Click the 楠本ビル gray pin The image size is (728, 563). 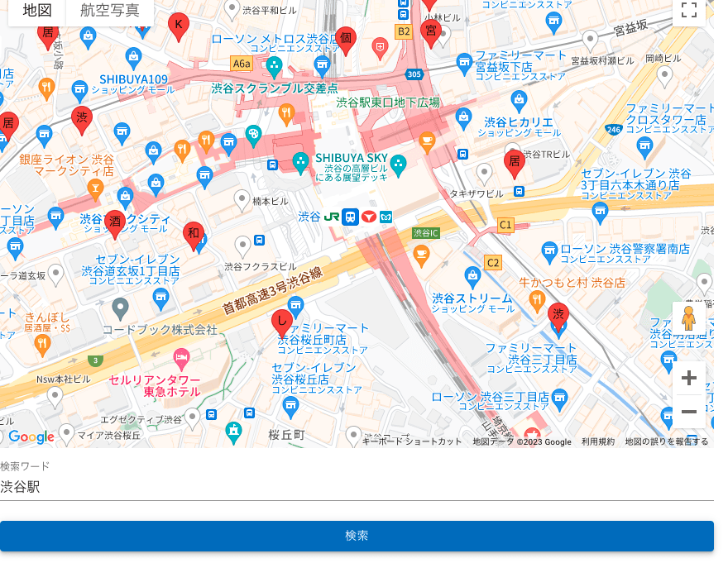242,201
